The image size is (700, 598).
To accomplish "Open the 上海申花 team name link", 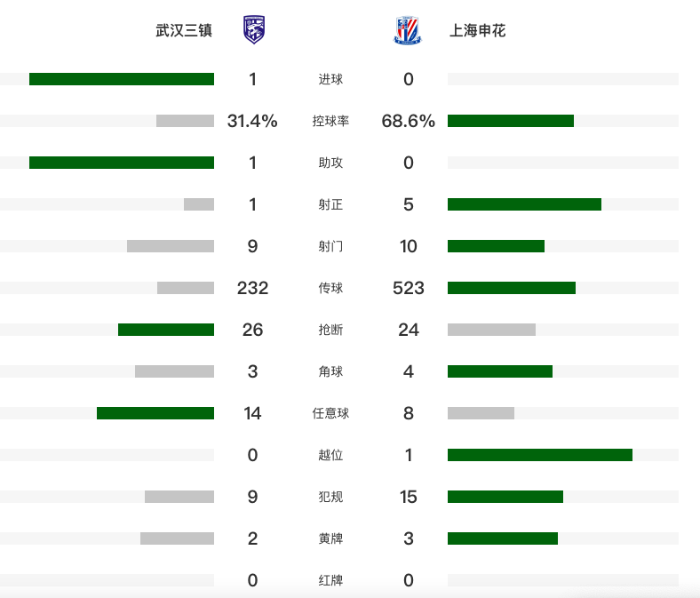I will pyautogui.click(x=477, y=30).
